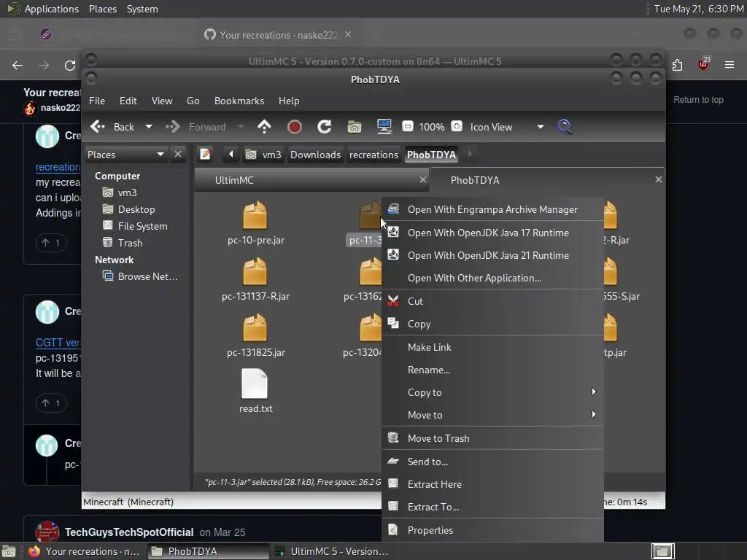Open Properties from context menu
The width and height of the screenshot is (747, 560).
(492, 530)
